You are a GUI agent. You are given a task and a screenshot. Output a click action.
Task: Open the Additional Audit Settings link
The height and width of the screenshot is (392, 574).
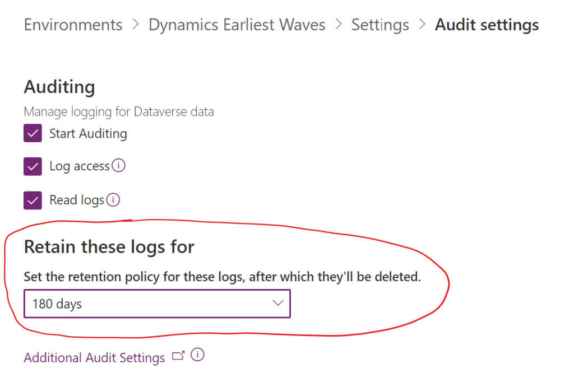point(94,357)
